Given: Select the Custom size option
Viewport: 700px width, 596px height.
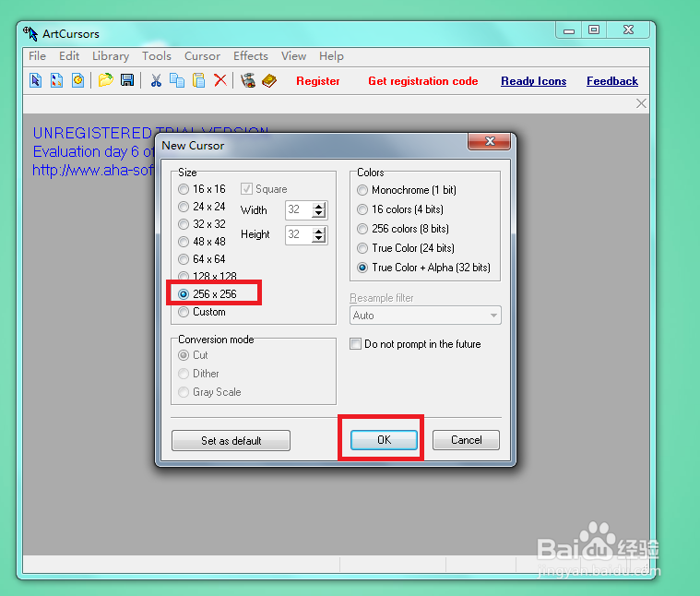Looking at the screenshot, I should click(x=202, y=312).
